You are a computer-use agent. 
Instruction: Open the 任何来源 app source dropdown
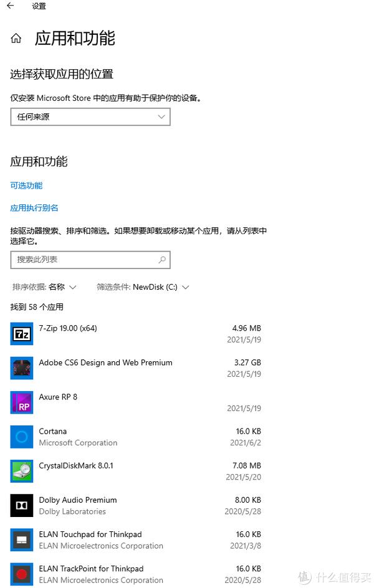pyautogui.click(x=90, y=116)
